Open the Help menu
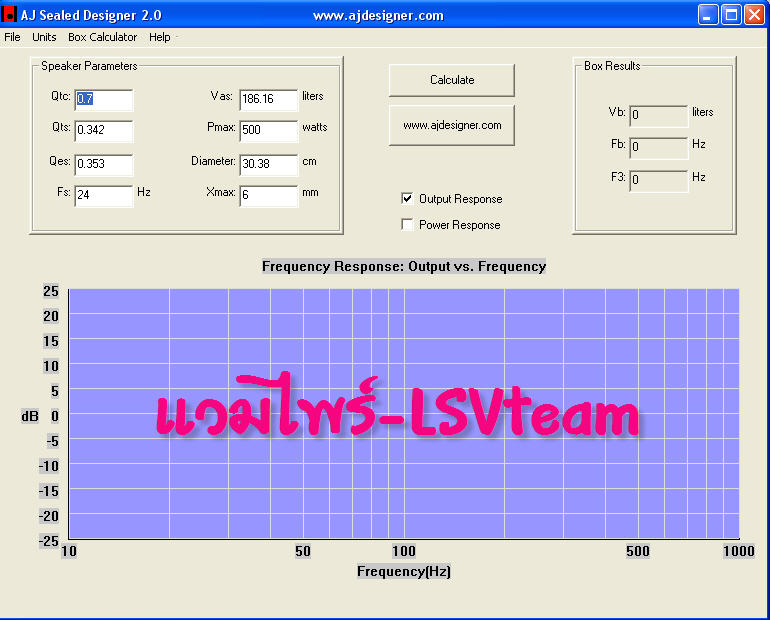770x620 pixels. [160, 37]
